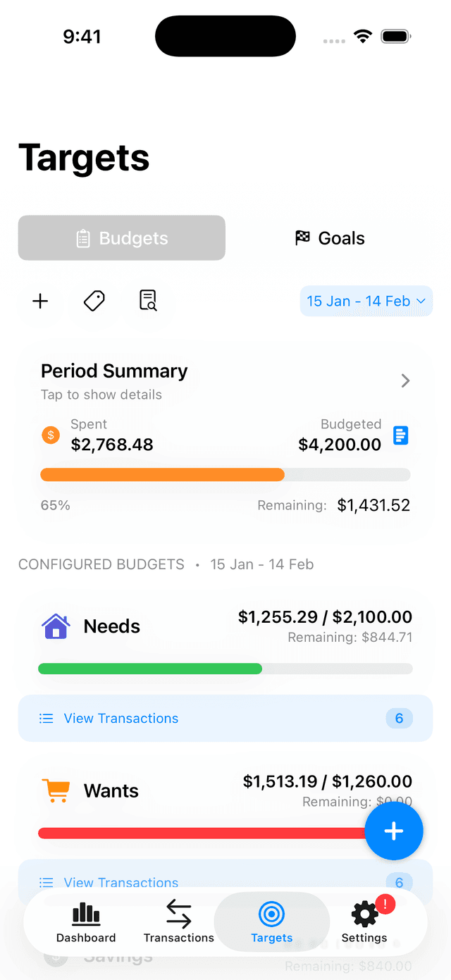Toggle the Budgets segment on
The width and height of the screenshot is (451, 980).
(121, 238)
